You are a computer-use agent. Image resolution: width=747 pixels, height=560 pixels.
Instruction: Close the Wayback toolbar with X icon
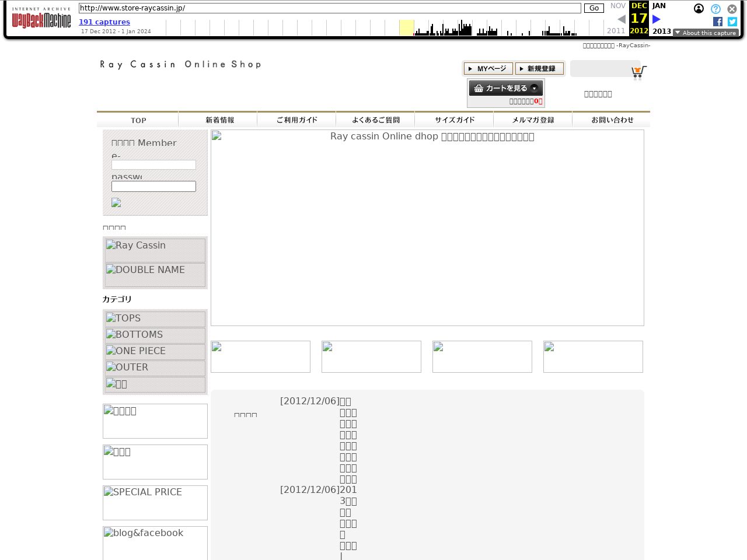(732, 9)
